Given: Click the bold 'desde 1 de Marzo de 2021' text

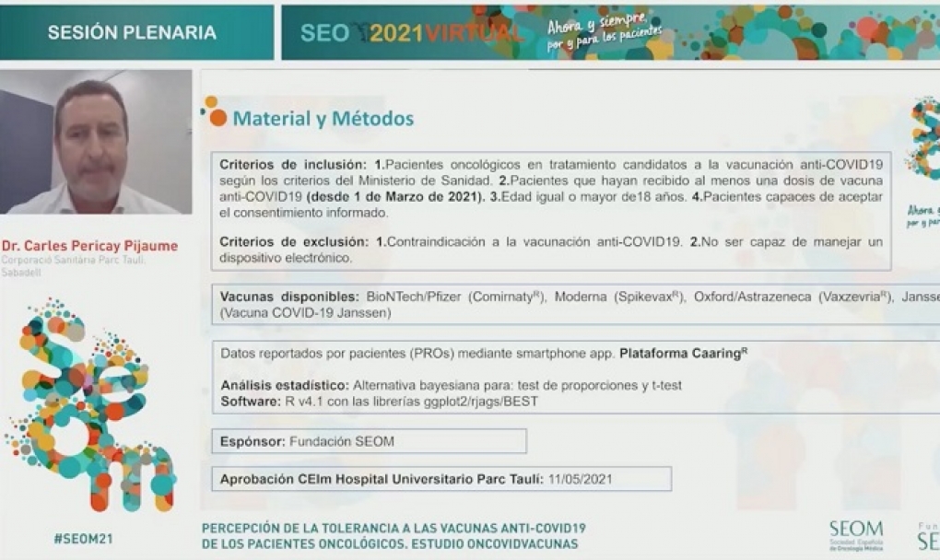Looking at the screenshot, I should point(395,196).
